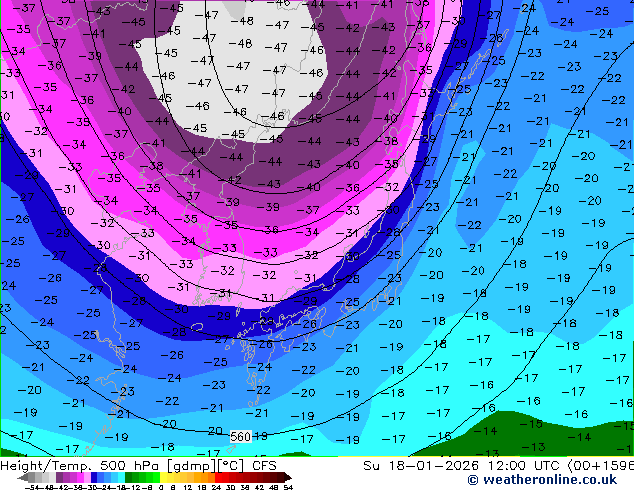
Task: Click the Su 18-01-2026 12:00 UTC date text
Action: pyautogui.click(x=461, y=466)
